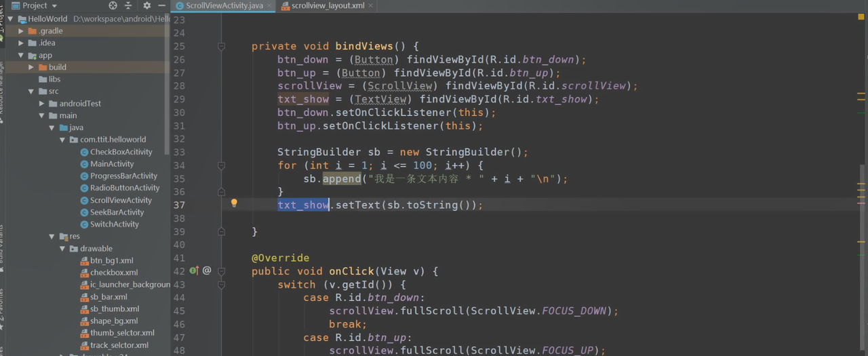Click the xml file icon beside btn_bg1.xml
Image resolution: width=868 pixels, height=356 pixels.
tap(84, 260)
